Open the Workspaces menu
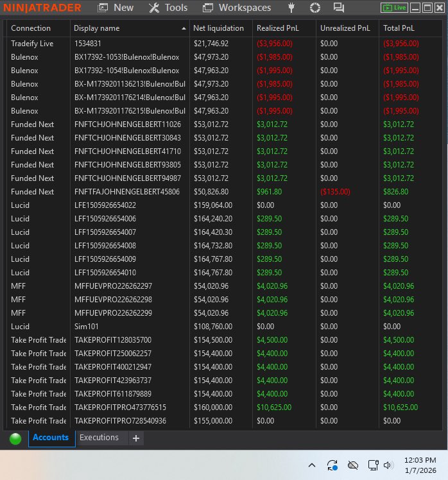 click(237, 8)
